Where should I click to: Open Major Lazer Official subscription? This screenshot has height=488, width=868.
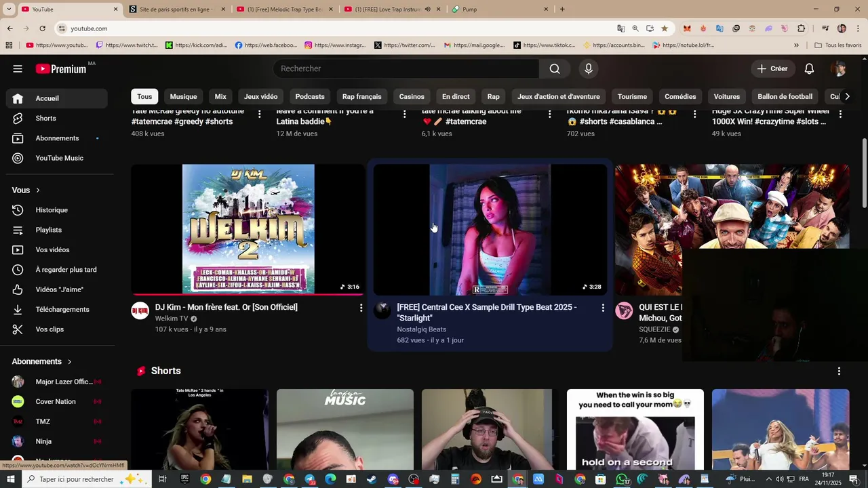[57, 382]
